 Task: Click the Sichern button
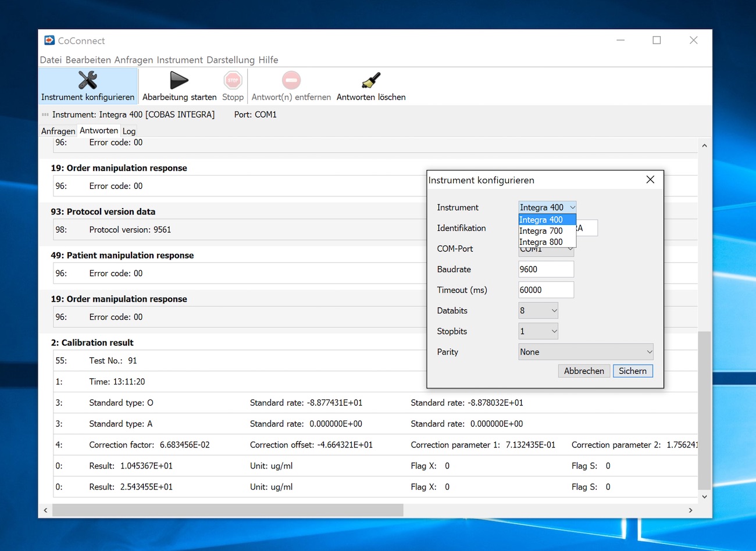point(633,371)
